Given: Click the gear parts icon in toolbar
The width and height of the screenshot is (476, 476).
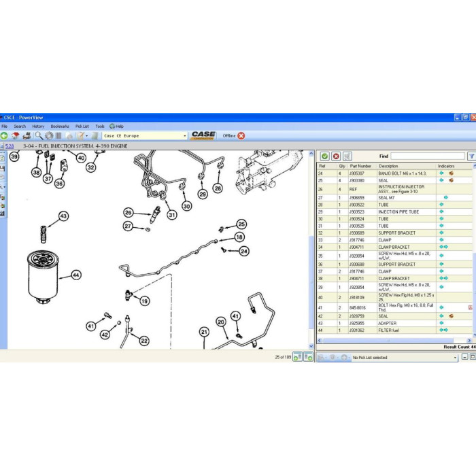Looking at the screenshot, I should click(49, 136).
